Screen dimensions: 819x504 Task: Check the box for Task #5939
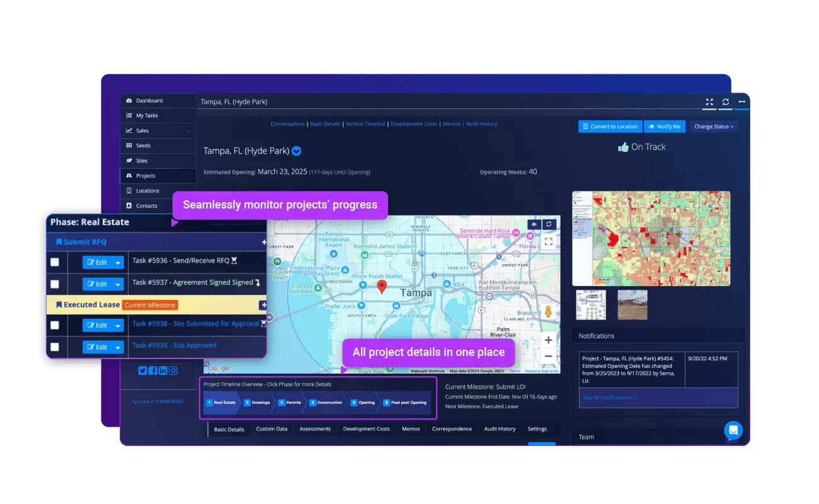pos(55,346)
